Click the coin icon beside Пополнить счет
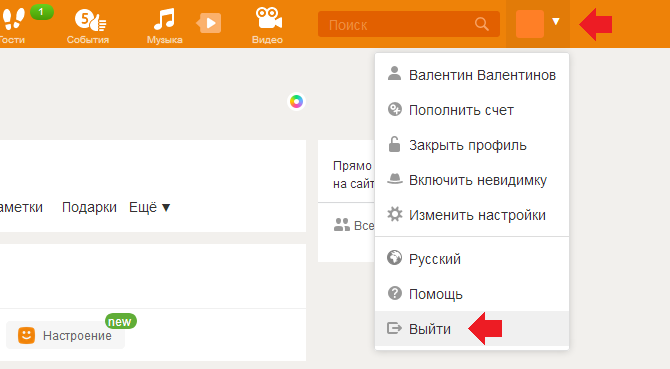 point(394,109)
